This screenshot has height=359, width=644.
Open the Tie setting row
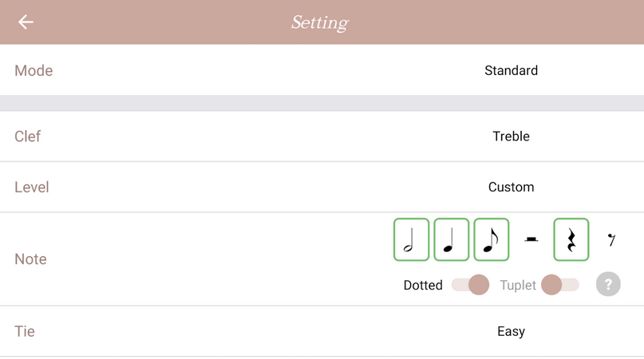click(x=25, y=331)
